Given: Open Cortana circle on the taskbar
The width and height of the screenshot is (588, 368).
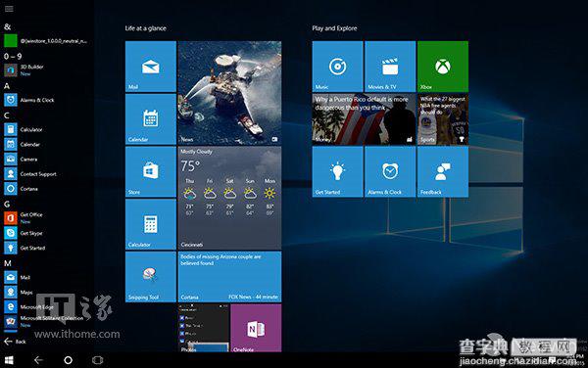Looking at the screenshot, I should [68, 360].
